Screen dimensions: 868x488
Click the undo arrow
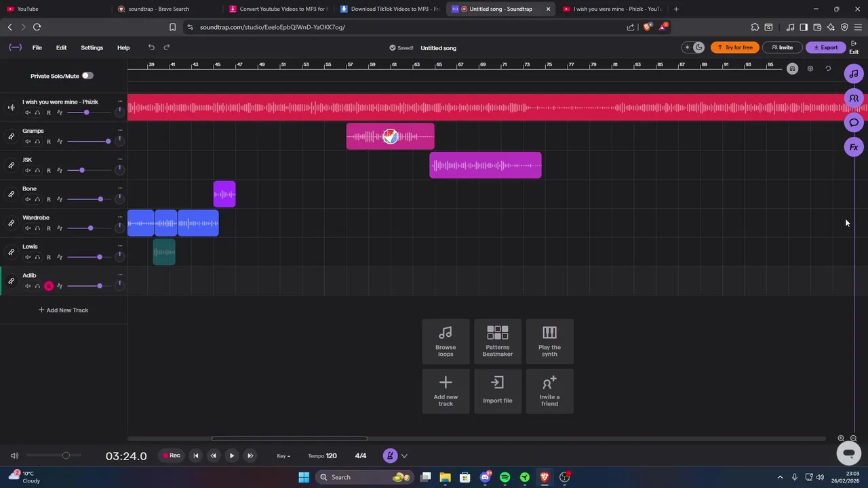(x=151, y=47)
